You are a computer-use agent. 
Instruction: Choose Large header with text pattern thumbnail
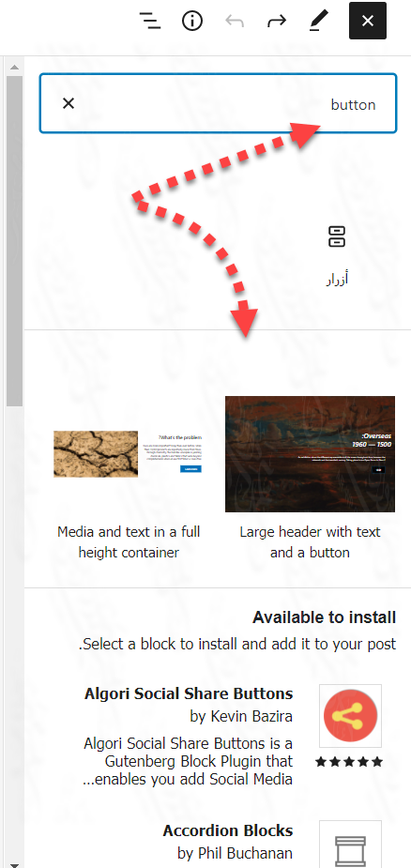(x=311, y=454)
